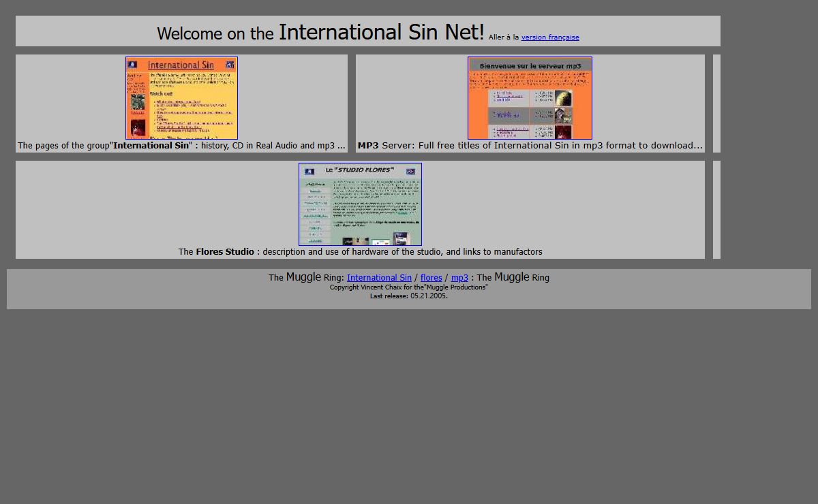Viewport: 818px width, 504px height.
Task: Open the Studio Flores page thumbnail
Action: click(360, 204)
